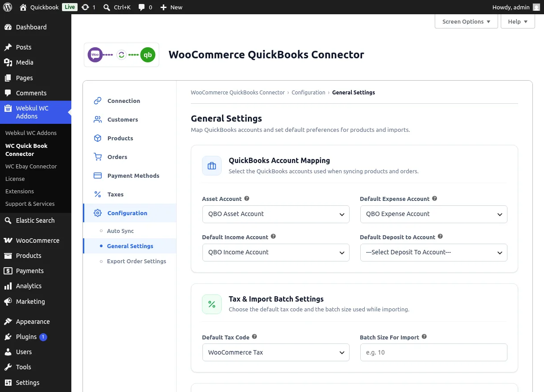Click the Batch Size For Import field

[x=434, y=352]
